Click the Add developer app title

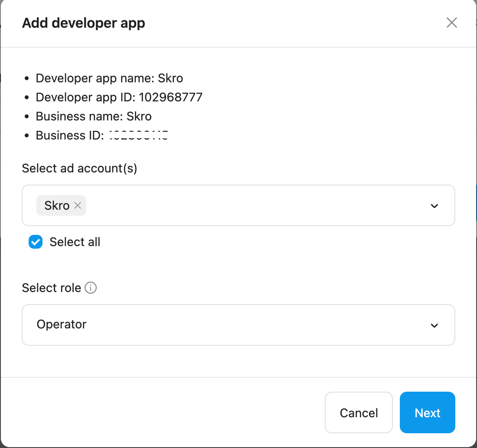84,23
